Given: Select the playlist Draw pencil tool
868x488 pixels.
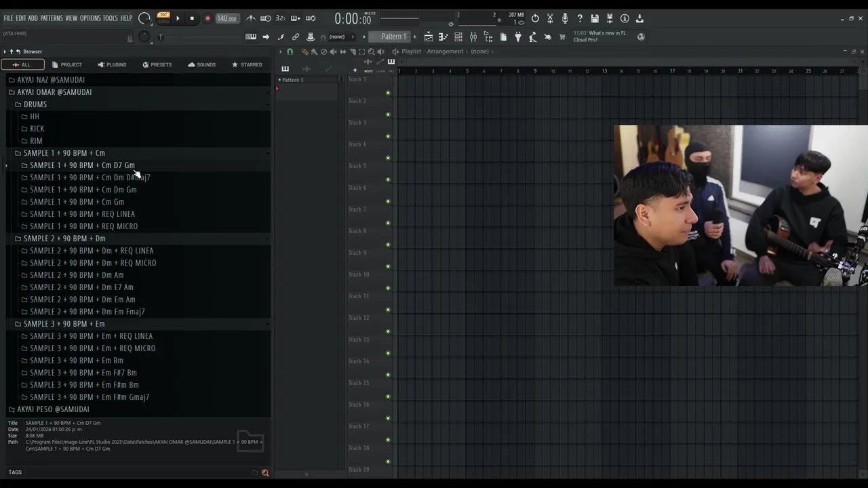Looking at the screenshot, I should [305, 52].
